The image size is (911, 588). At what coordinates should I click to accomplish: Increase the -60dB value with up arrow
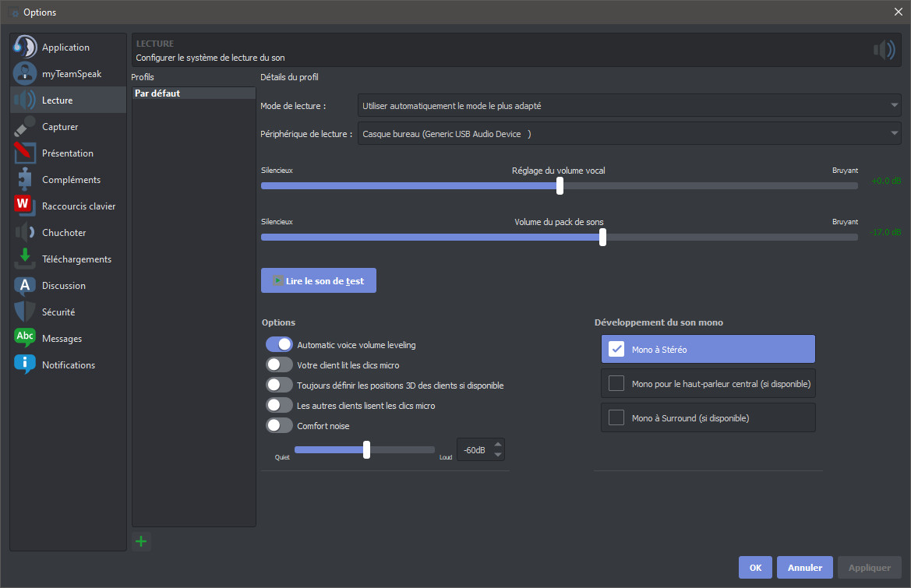pos(498,445)
